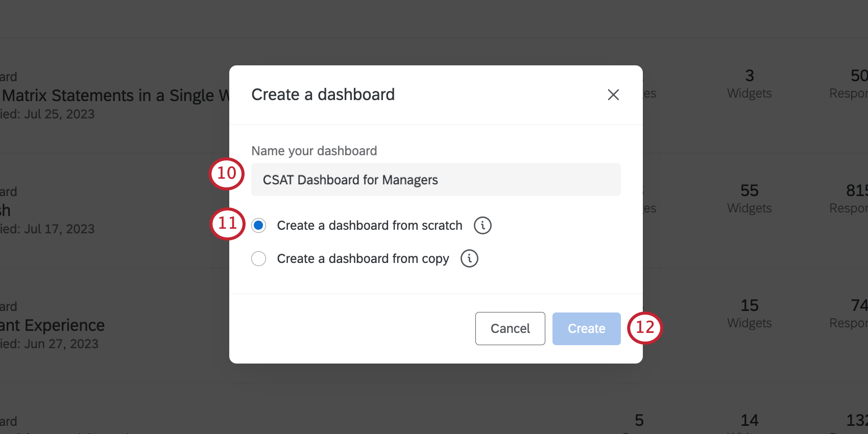
Task: Click the "55 Widgets" count
Action: pyautogui.click(x=749, y=199)
